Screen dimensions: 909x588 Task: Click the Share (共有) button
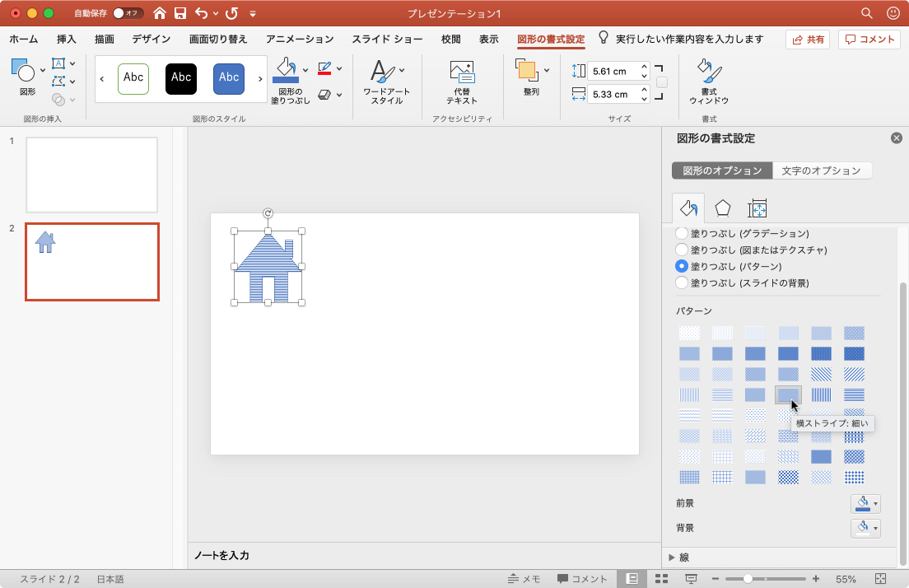coord(807,39)
